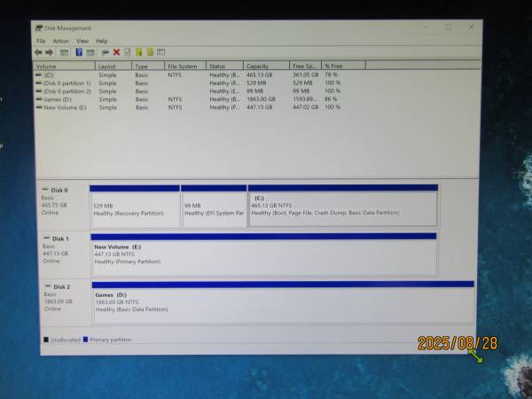Select the 529 MB Recovery Partition block
The image size is (532, 399).
point(135,207)
